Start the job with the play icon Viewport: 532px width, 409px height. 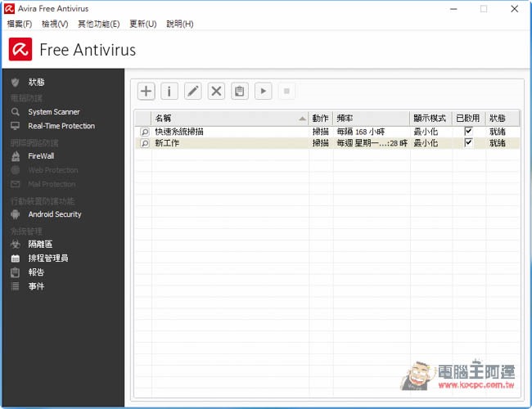[263, 91]
